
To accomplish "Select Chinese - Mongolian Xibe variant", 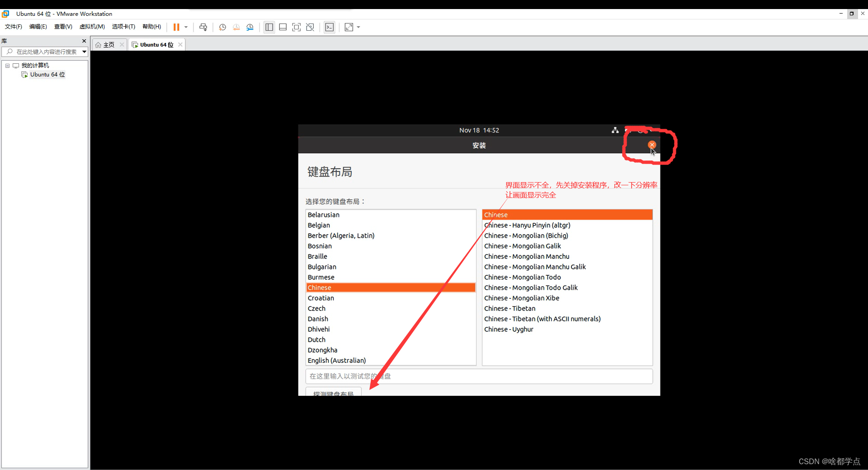I will (x=567, y=298).
